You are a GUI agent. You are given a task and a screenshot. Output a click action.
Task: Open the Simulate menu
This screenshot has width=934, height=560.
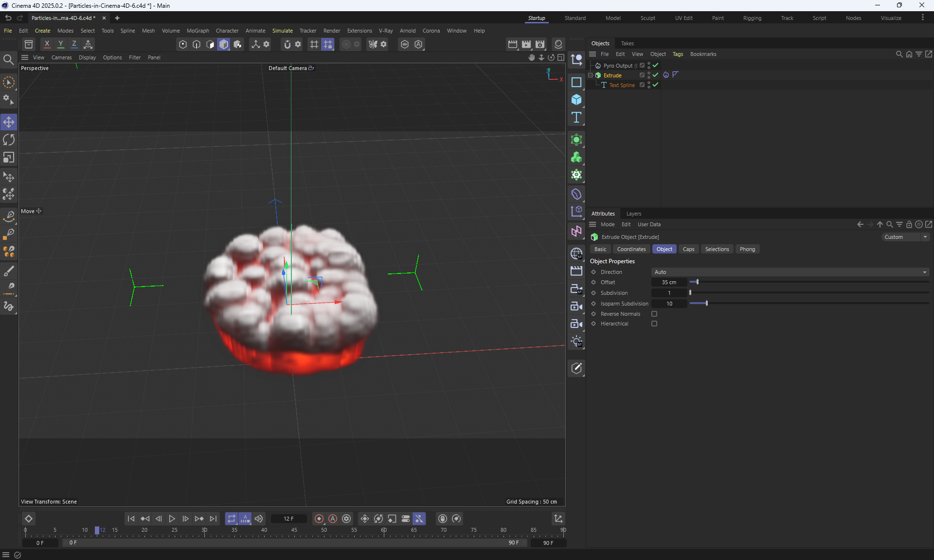282,31
